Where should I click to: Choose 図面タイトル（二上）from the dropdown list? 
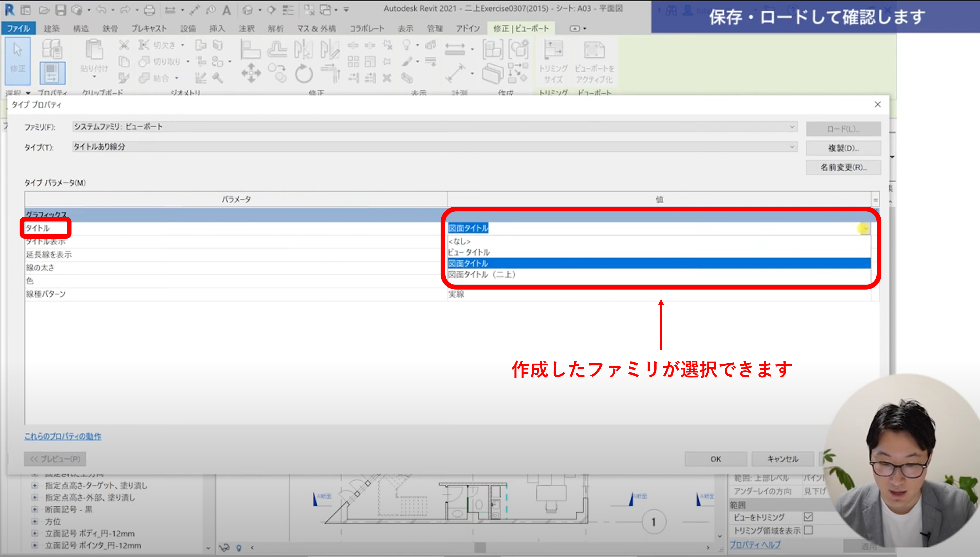482,275
